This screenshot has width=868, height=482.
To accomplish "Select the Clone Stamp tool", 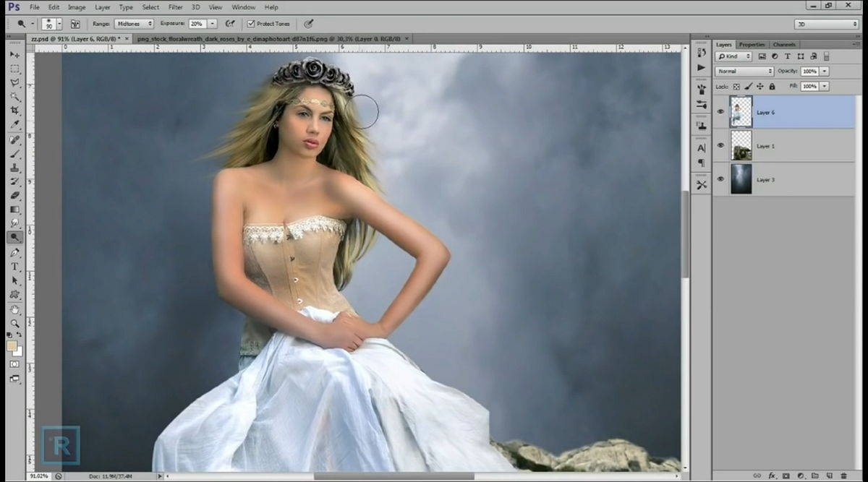I will tap(14, 168).
